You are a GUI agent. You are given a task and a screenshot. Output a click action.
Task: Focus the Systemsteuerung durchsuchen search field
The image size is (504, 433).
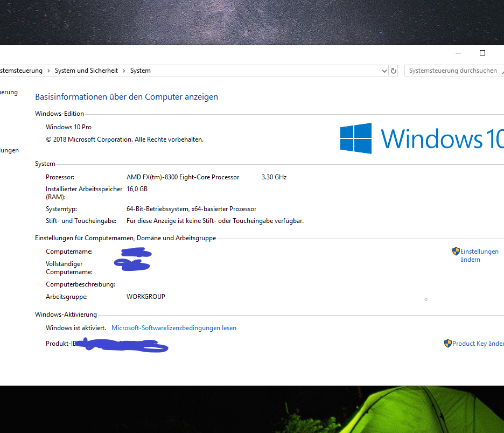(x=452, y=71)
